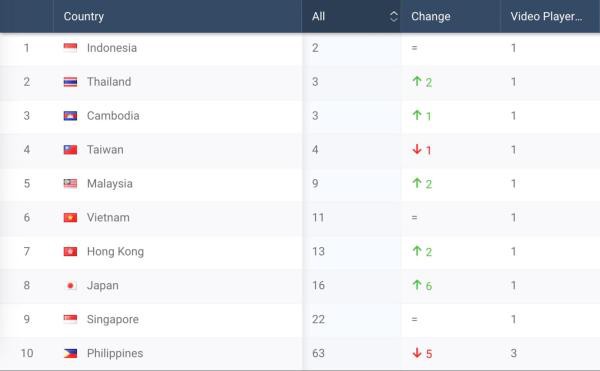Click the Vietnam flag icon
The height and width of the screenshot is (371, 600).
tap(70, 218)
